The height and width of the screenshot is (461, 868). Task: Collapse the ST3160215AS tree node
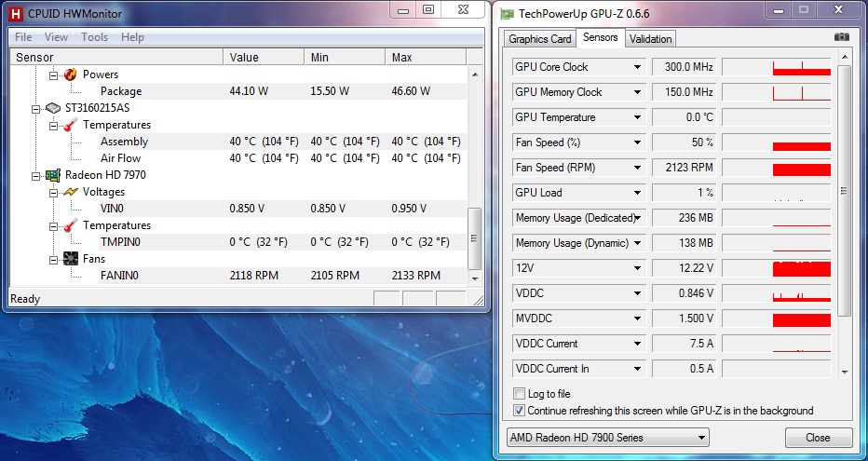click(x=36, y=109)
